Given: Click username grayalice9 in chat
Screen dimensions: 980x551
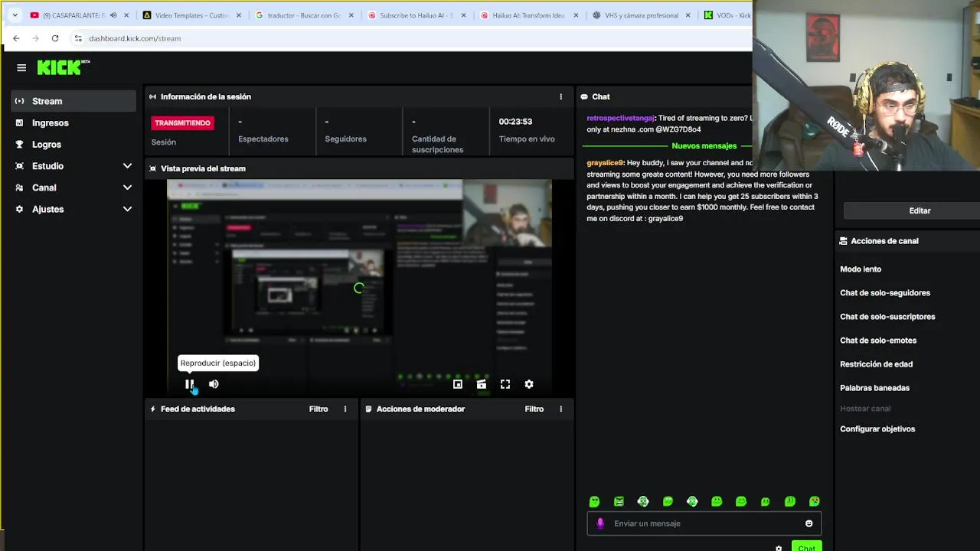Looking at the screenshot, I should (605, 163).
